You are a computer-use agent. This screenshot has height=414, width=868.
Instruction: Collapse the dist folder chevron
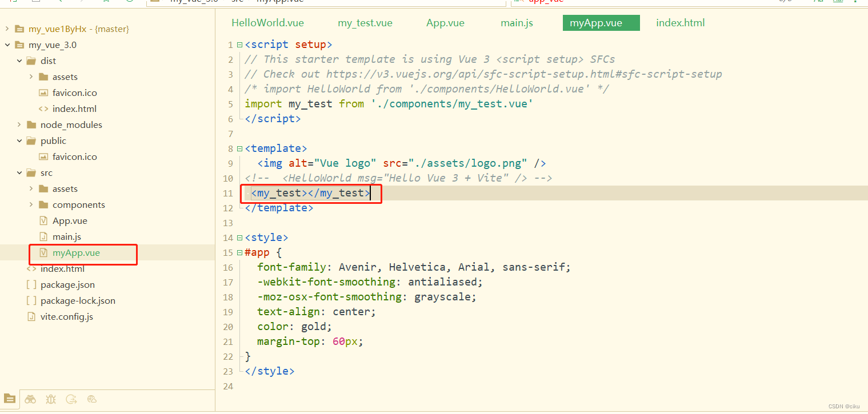(x=19, y=61)
